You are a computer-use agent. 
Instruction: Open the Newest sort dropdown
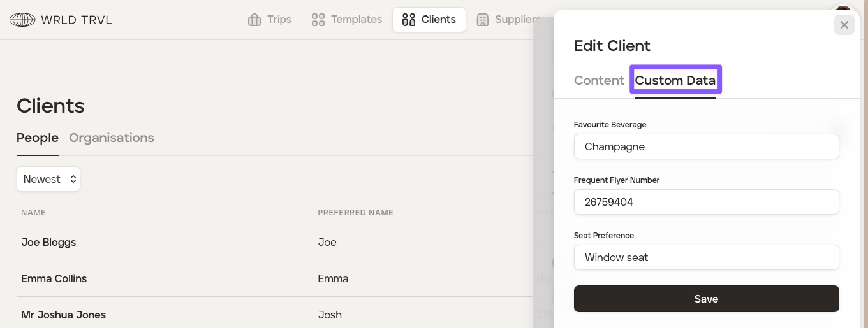tap(48, 179)
